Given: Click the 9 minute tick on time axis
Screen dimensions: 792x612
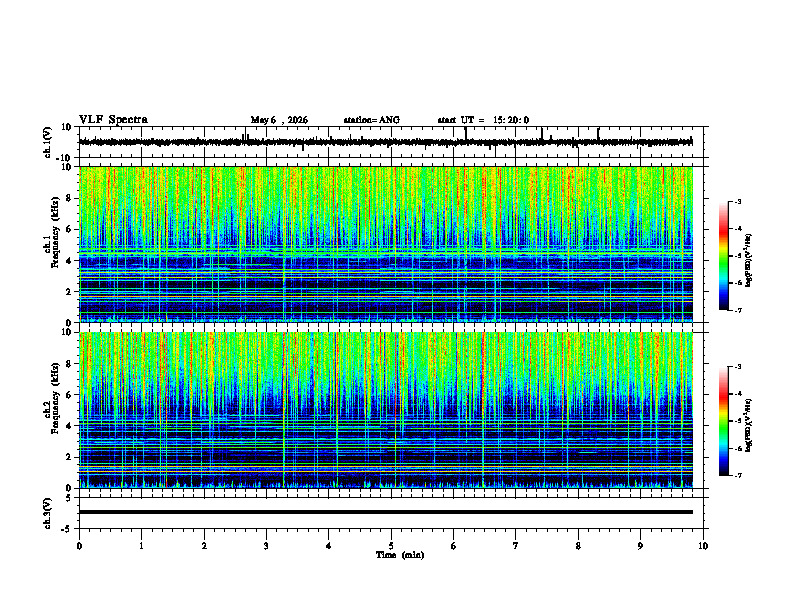Looking at the screenshot, I should click(x=640, y=546).
